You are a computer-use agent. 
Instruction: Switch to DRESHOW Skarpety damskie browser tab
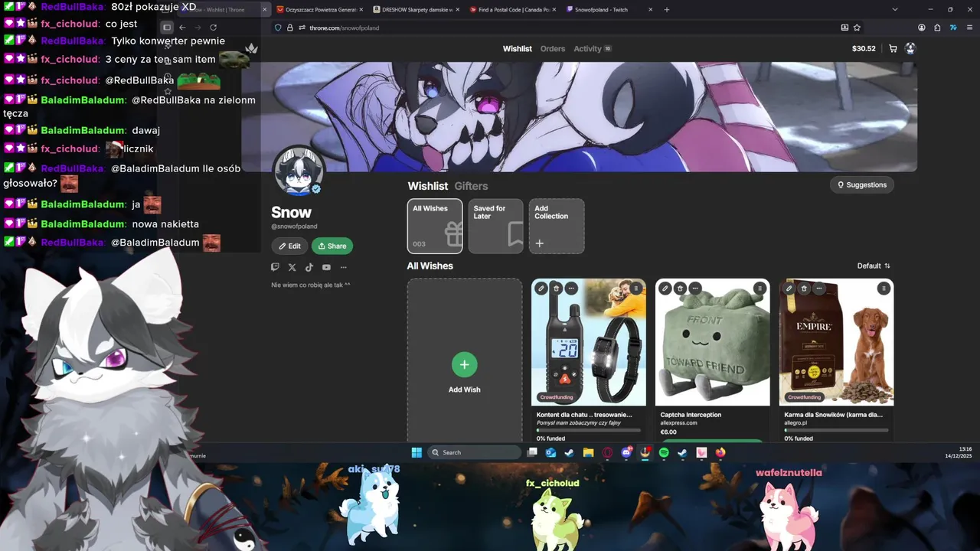pos(417,9)
